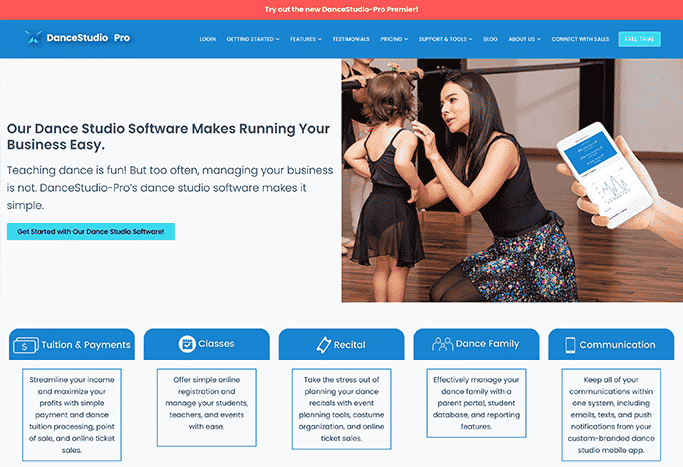This screenshot has height=467, width=683.
Task: Select Connect With Sales in navbar
Action: 580,39
